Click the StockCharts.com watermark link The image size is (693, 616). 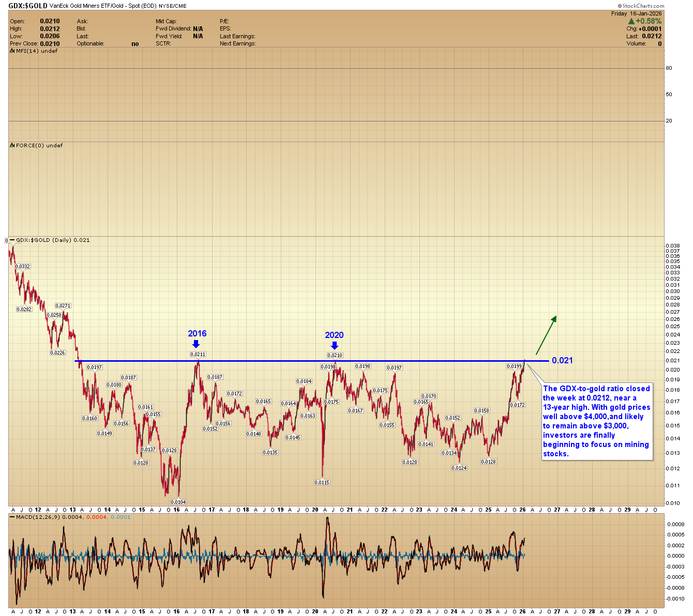click(640, 6)
